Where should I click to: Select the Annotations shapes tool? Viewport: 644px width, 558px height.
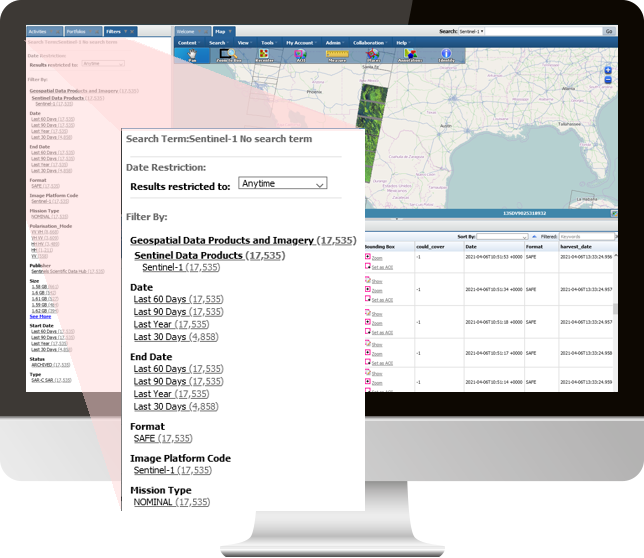point(410,55)
